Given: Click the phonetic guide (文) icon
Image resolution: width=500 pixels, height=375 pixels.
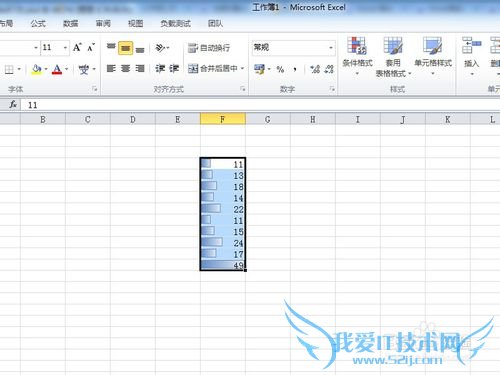Looking at the screenshot, I should [83, 69].
